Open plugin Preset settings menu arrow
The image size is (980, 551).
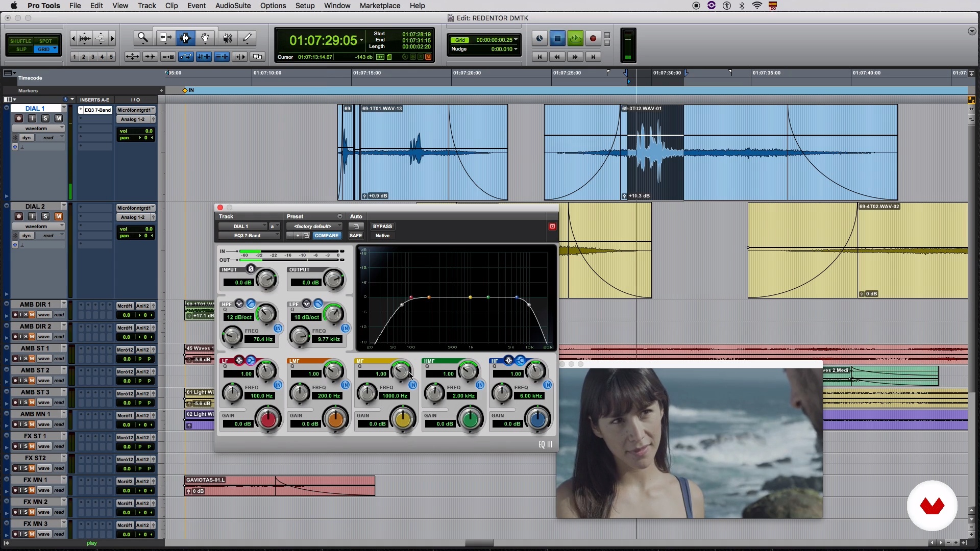(340, 216)
